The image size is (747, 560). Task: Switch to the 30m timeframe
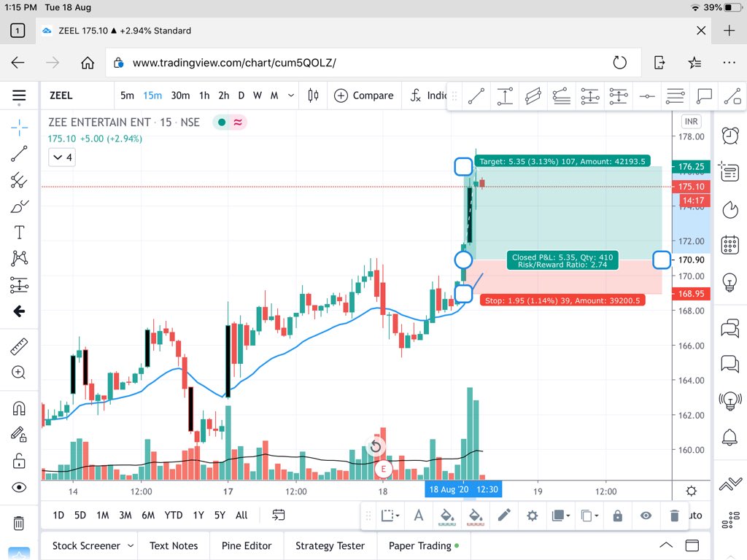pyautogui.click(x=180, y=96)
